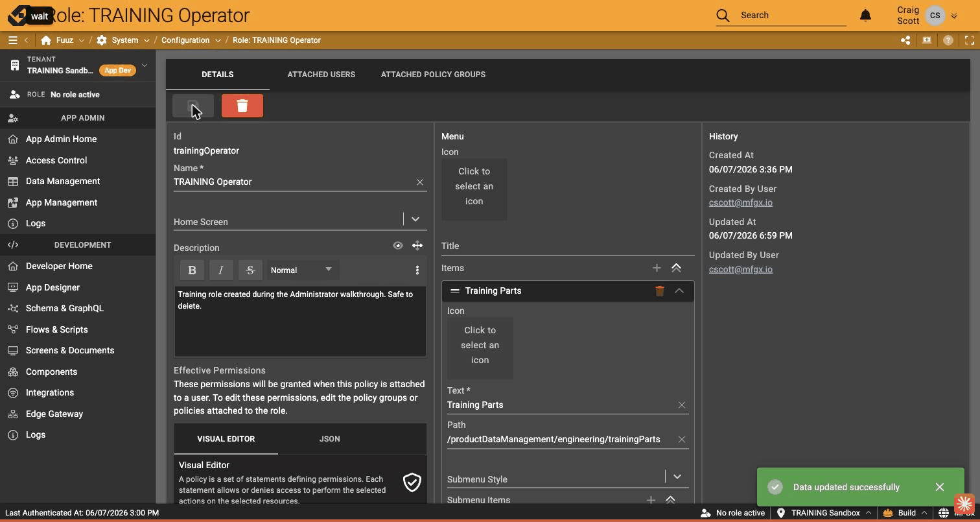Image resolution: width=980 pixels, height=522 pixels.
Task: Click the search magnifier icon
Action: pos(723,15)
